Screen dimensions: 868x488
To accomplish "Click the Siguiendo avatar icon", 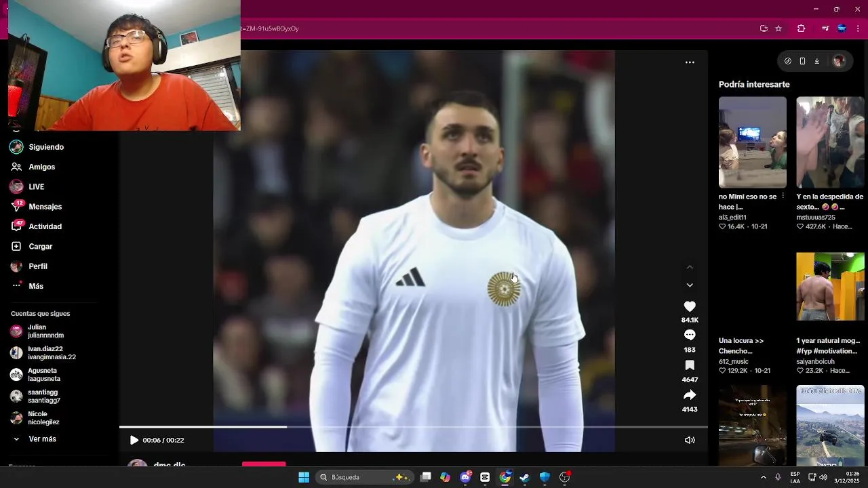I will (x=16, y=147).
